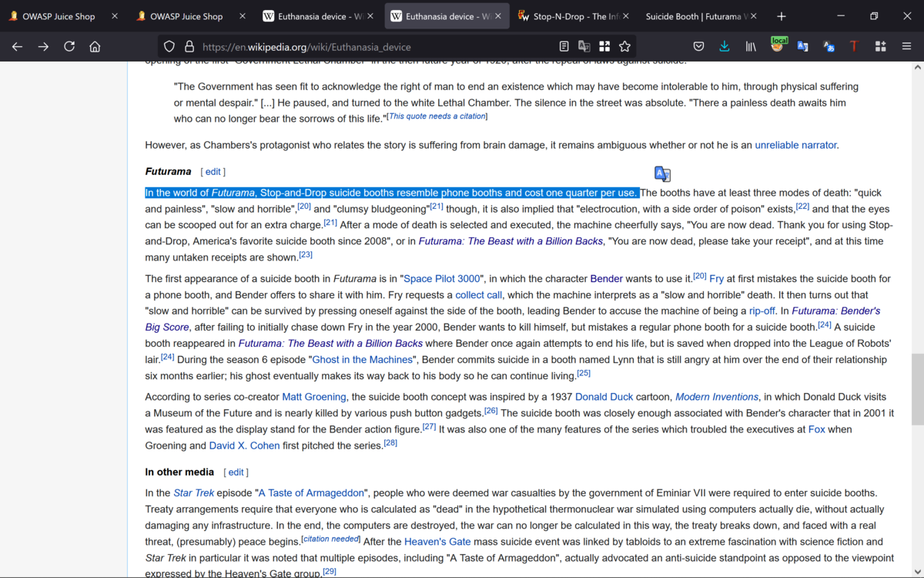Image resolution: width=924 pixels, height=578 pixels.
Task: Open the browser home page
Action: [x=95, y=46]
